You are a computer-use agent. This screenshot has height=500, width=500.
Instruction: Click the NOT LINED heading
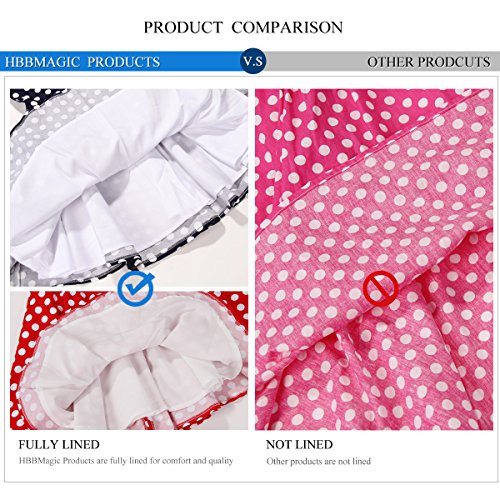(x=299, y=445)
